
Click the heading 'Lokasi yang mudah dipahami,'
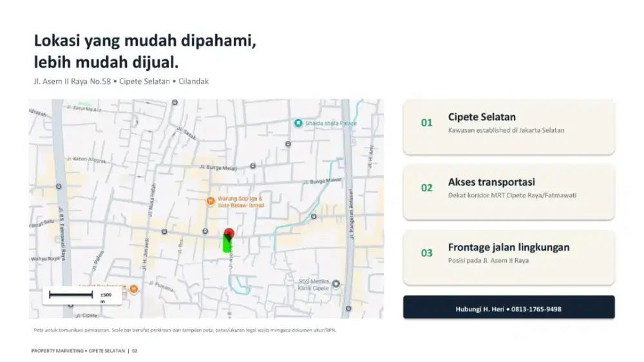145,41
